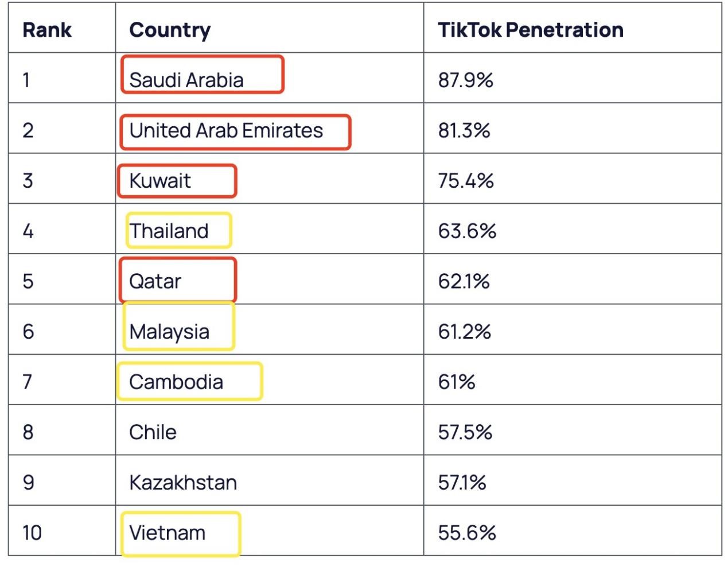Click the 61% penetration value

click(x=457, y=382)
